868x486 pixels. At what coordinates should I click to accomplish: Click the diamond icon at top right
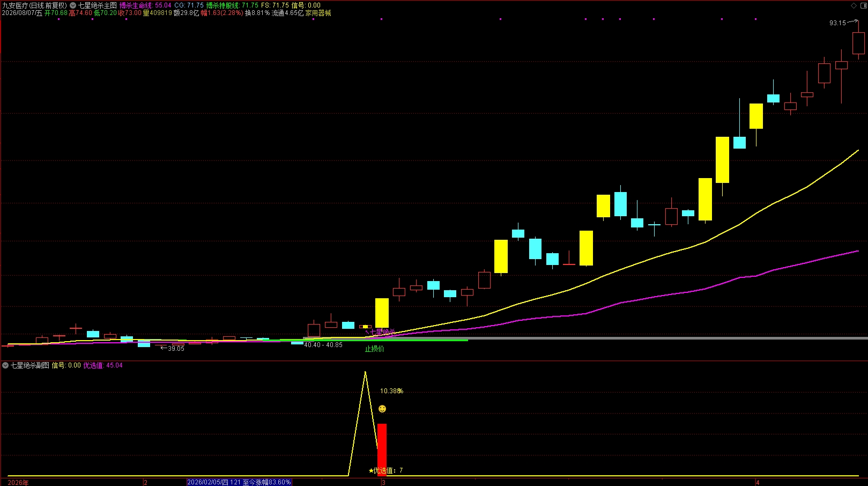click(854, 5)
